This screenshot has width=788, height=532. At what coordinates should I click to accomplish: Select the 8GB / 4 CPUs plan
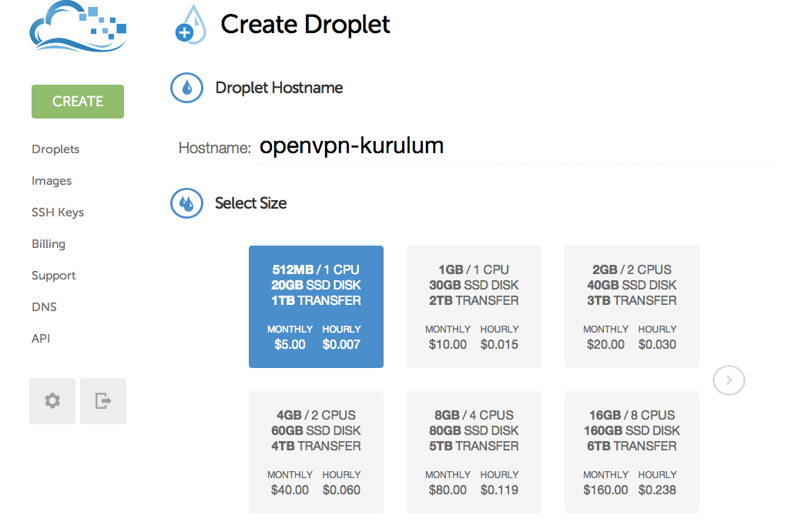(x=474, y=452)
